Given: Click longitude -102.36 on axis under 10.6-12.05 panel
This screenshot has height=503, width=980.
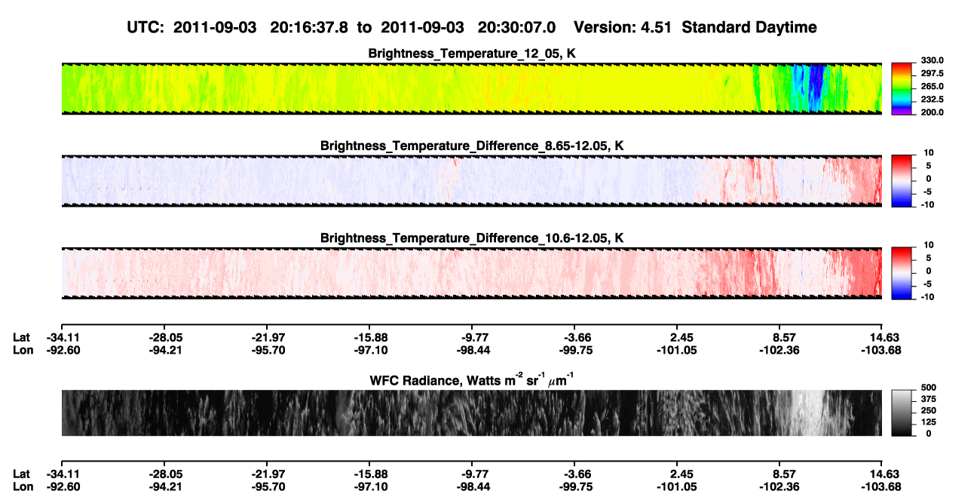Looking at the screenshot, I should (779, 349).
